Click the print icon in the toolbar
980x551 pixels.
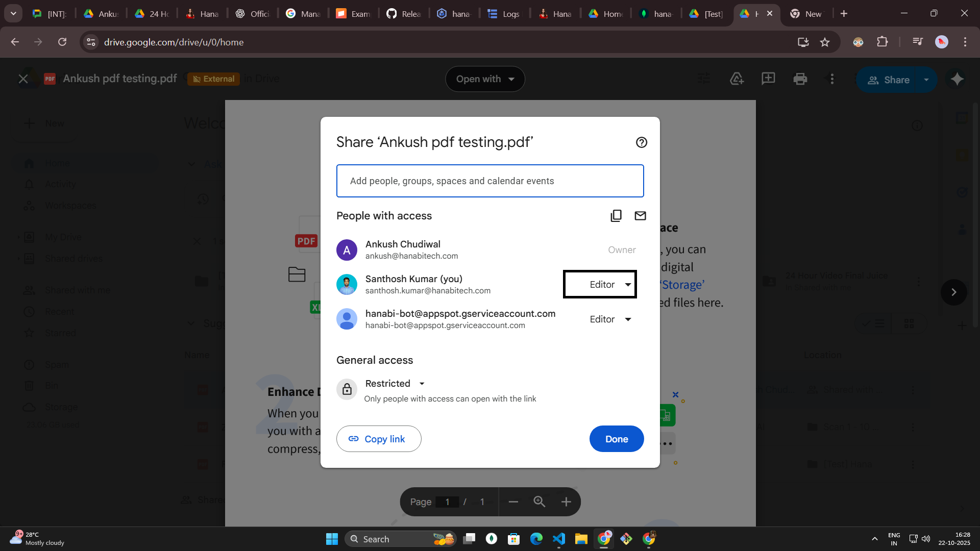point(800,79)
